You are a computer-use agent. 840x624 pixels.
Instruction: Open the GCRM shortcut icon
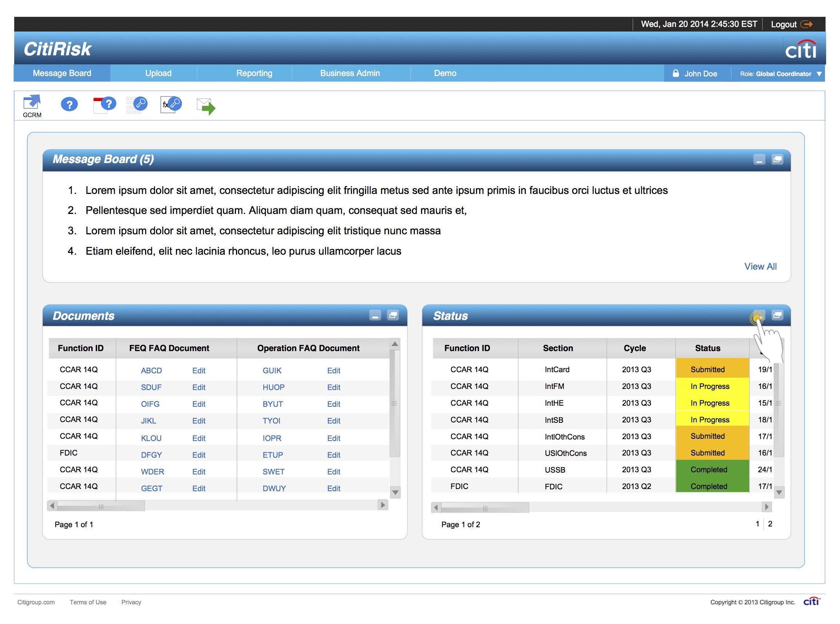pyautogui.click(x=32, y=106)
